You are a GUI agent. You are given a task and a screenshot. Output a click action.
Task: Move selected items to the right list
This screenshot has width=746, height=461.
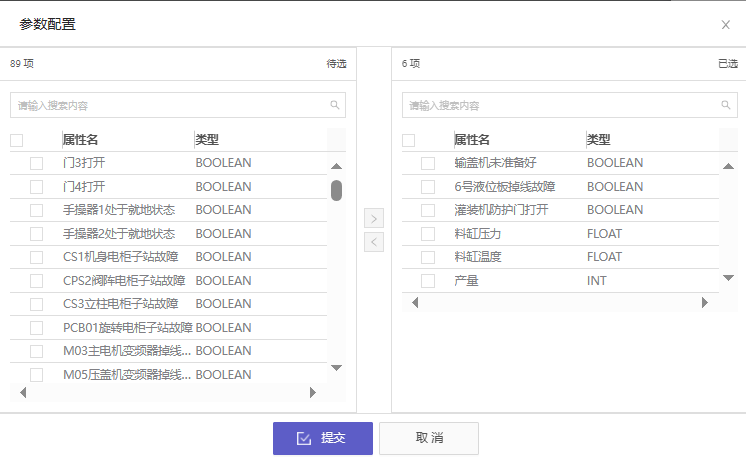(x=374, y=218)
